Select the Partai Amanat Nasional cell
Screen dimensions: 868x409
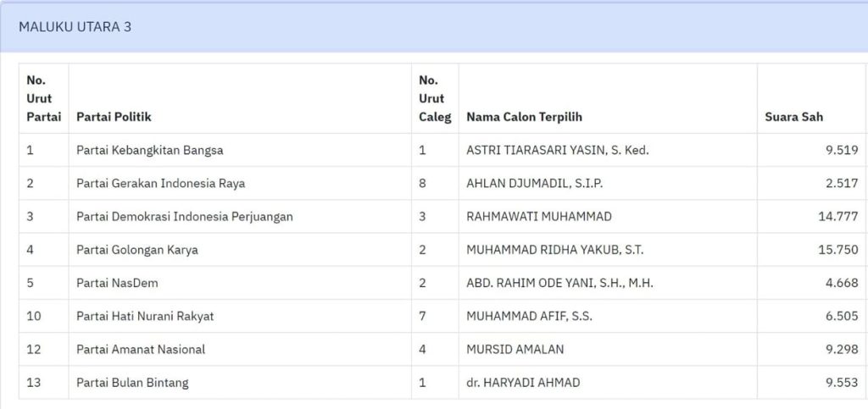(141, 349)
